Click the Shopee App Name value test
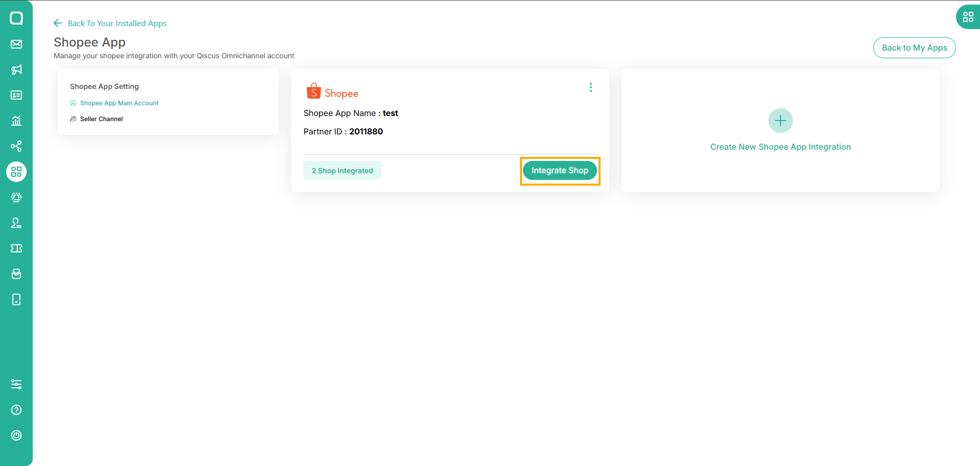 391,113
